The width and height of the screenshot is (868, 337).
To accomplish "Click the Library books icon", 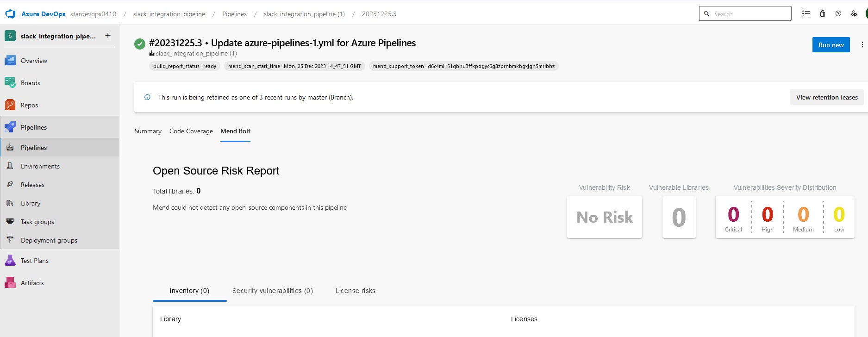I will pos(10,203).
